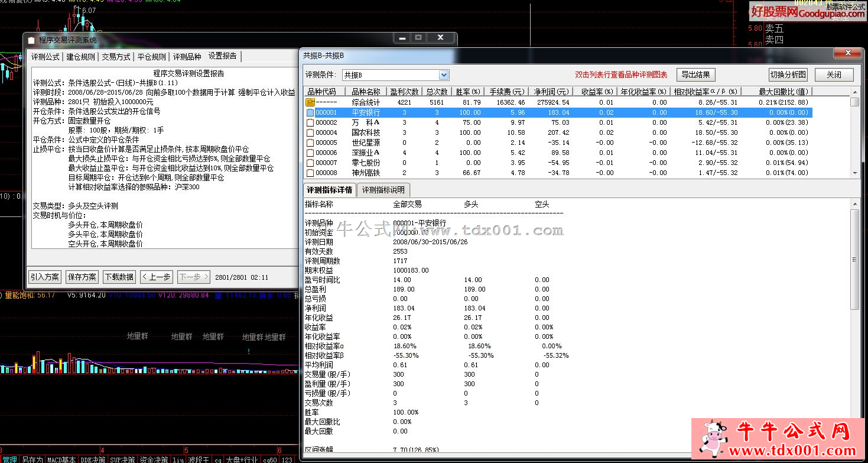Click the document icon for 000001 平安银行
This screenshot has width=868, height=463.
(x=310, y=112)
